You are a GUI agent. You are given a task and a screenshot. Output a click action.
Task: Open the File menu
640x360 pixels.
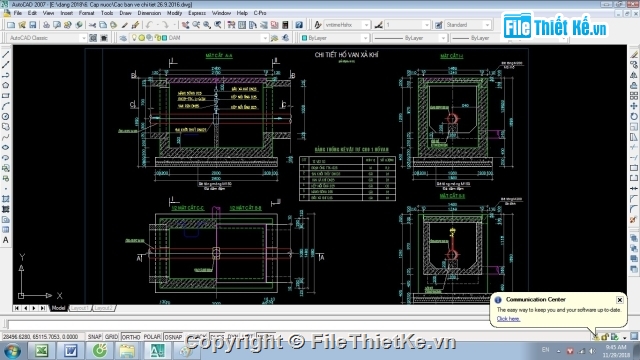coord(18,13)
